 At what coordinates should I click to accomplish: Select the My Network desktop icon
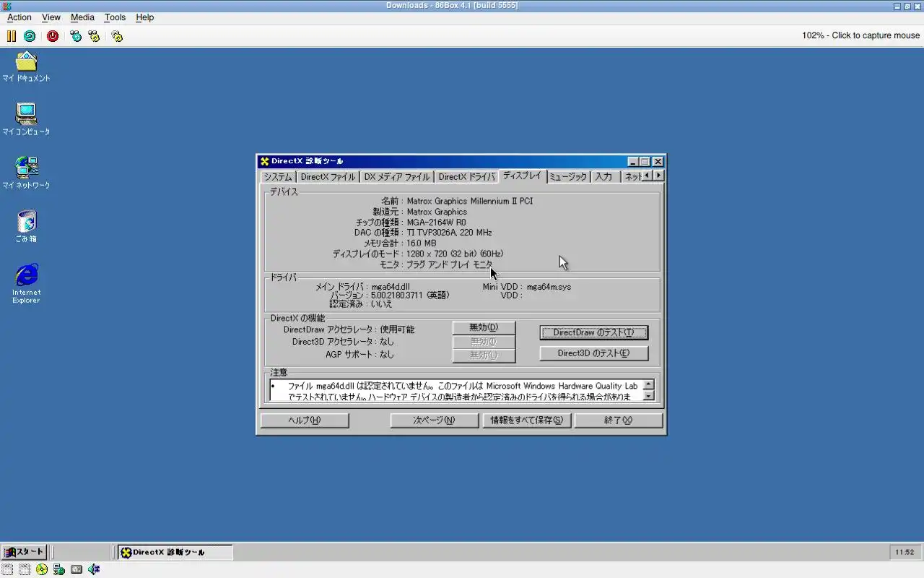click(x=26, y=173)
